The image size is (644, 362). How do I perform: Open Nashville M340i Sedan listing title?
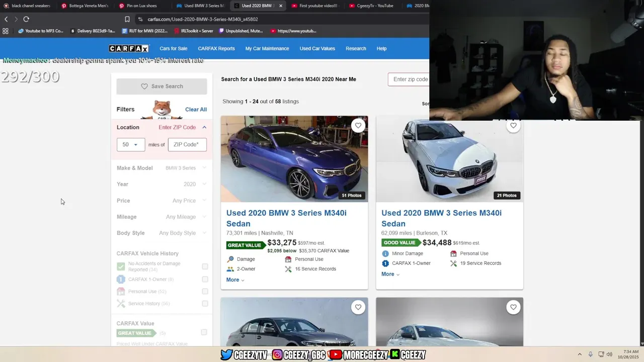pos(286,218)
